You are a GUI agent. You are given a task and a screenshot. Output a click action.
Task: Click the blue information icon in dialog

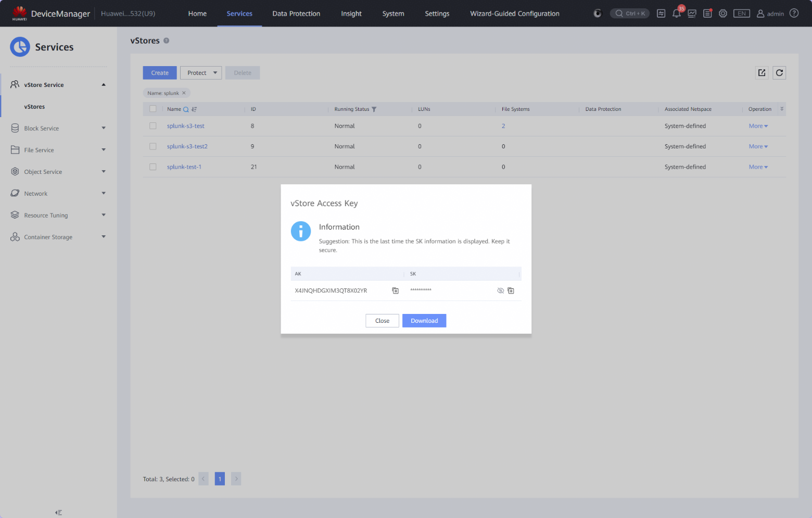(x=301, y=231)
